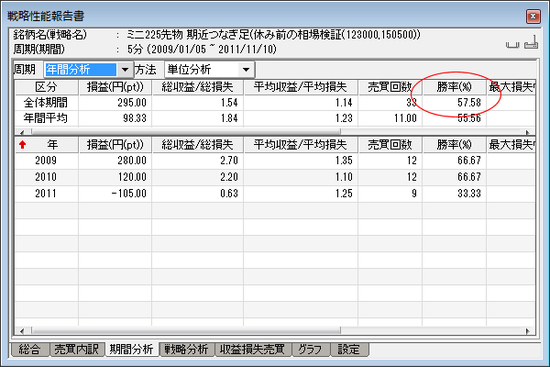The image size is (550, 367).
Task: Switch to the グラフ tab
Action: 310,349
